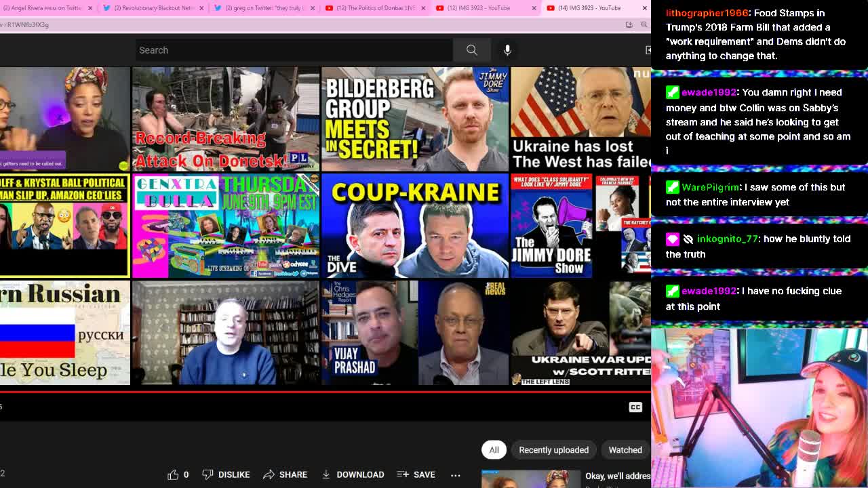Click the address bar URL text
Image resolution: width=868 pixels, height=488 pixels.
tap(24, 24)
